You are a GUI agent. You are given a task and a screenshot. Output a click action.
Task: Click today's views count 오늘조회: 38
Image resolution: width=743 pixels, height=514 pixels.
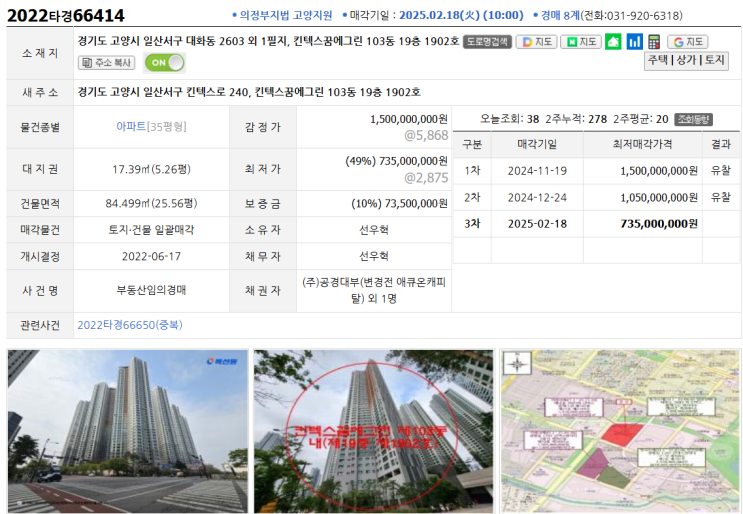(x=509, y=119)
